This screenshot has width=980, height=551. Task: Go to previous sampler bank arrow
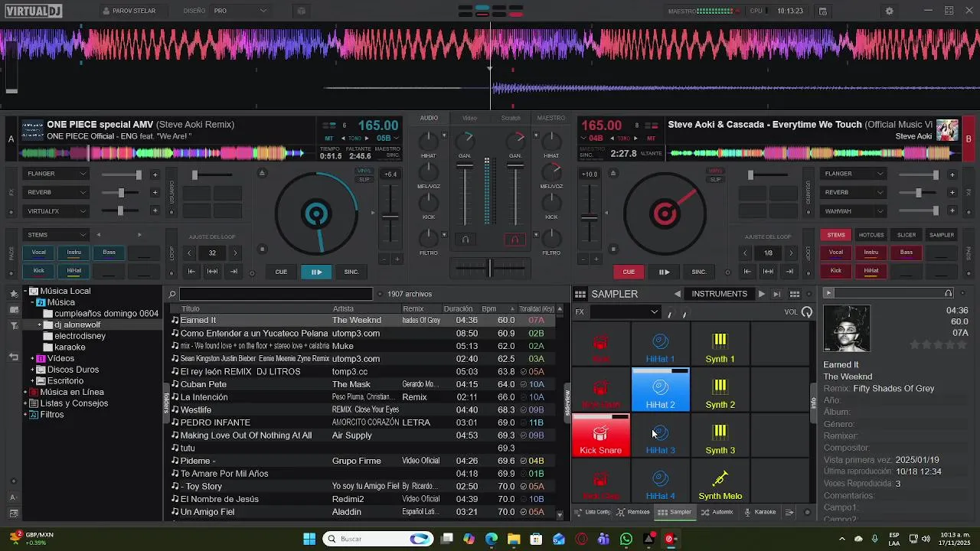click(x=678, y=294)
